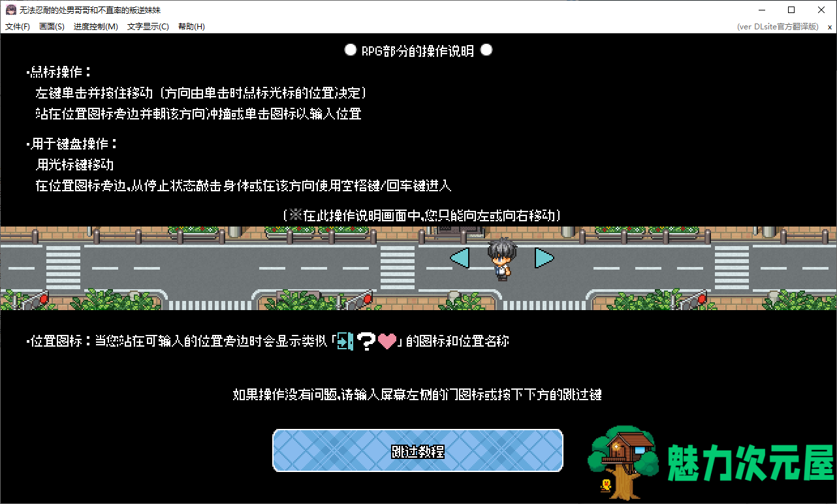Image resolution: width=837 pixels, height=504 pixels.
Task: Maximize the game window
Action: tap(791, 10)
